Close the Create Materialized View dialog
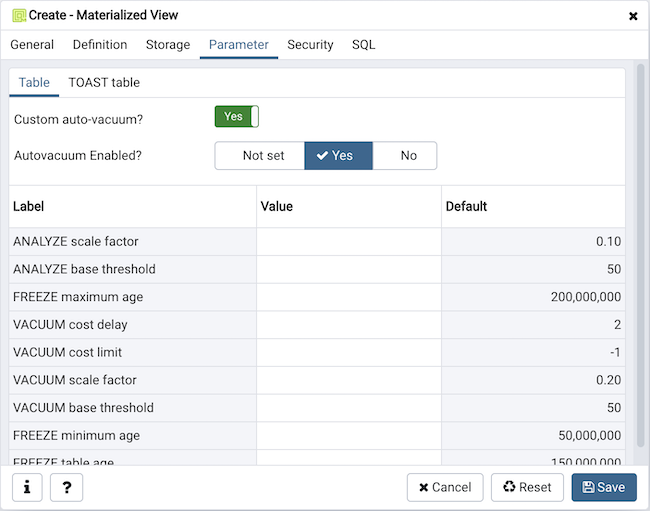650x511 pixels. tap(633, 16)
